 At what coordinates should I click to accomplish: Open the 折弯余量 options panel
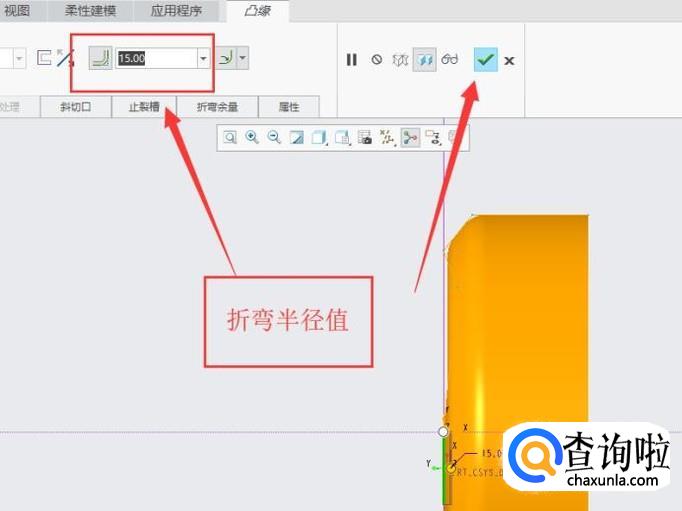[x=217, y=107]
